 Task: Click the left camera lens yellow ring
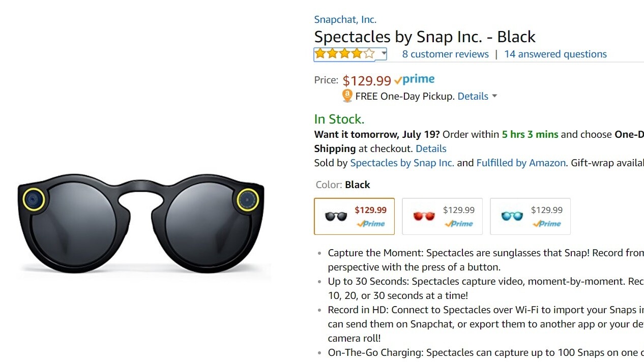tap(34, 199)
